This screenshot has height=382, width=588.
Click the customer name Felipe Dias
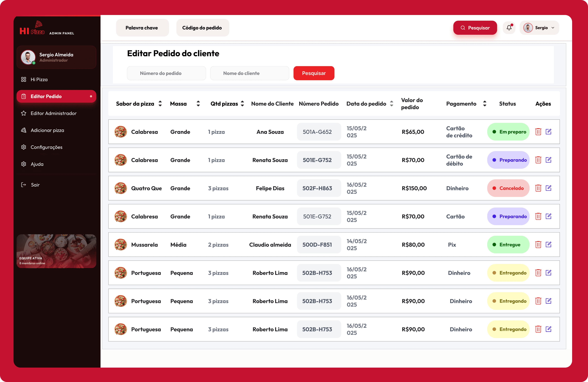(270, 188)
